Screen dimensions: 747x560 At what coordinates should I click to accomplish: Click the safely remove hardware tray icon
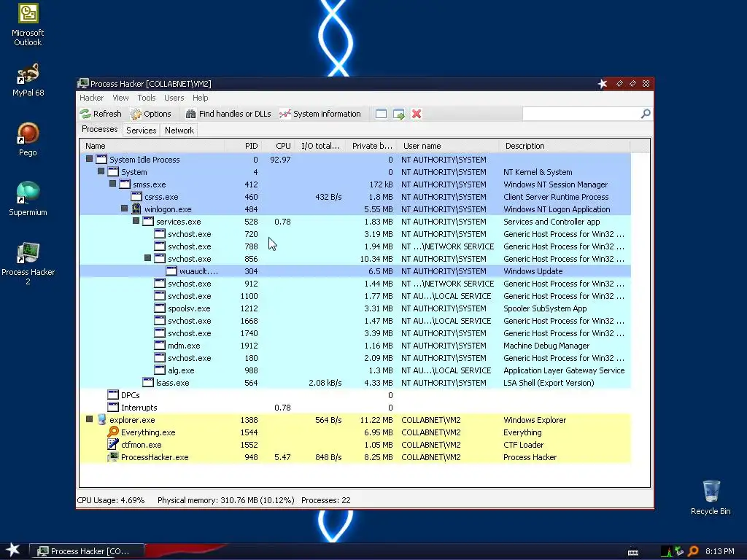[680, 551]
